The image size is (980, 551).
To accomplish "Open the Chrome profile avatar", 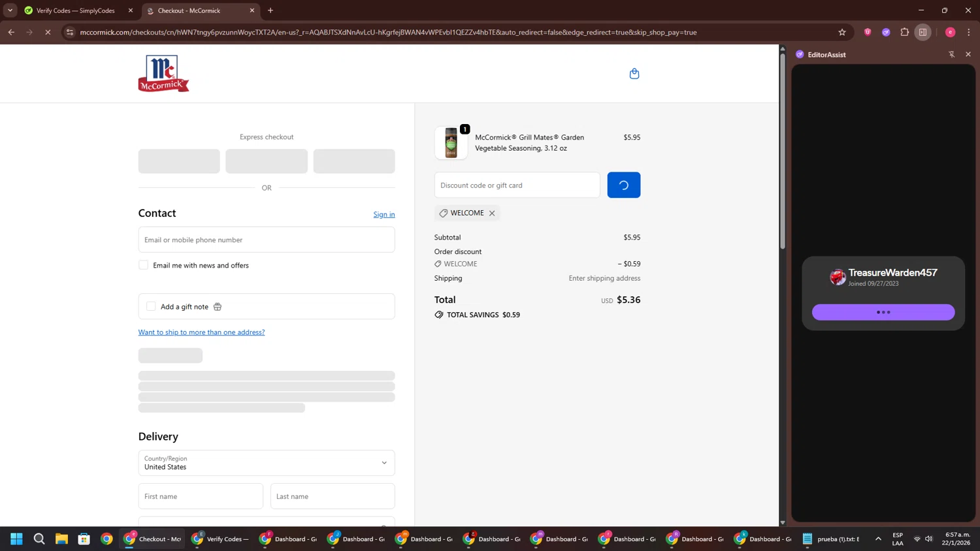I will [950, 32].
